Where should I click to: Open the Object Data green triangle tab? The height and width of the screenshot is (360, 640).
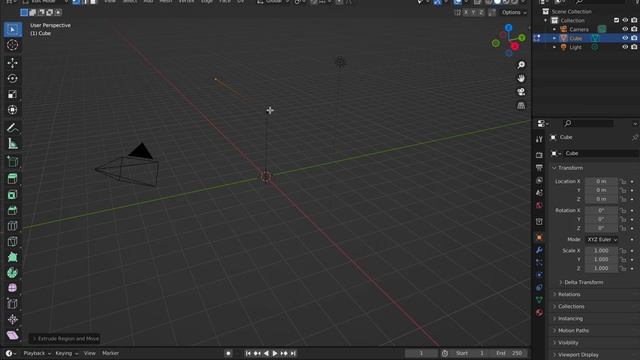click(539, 300)
